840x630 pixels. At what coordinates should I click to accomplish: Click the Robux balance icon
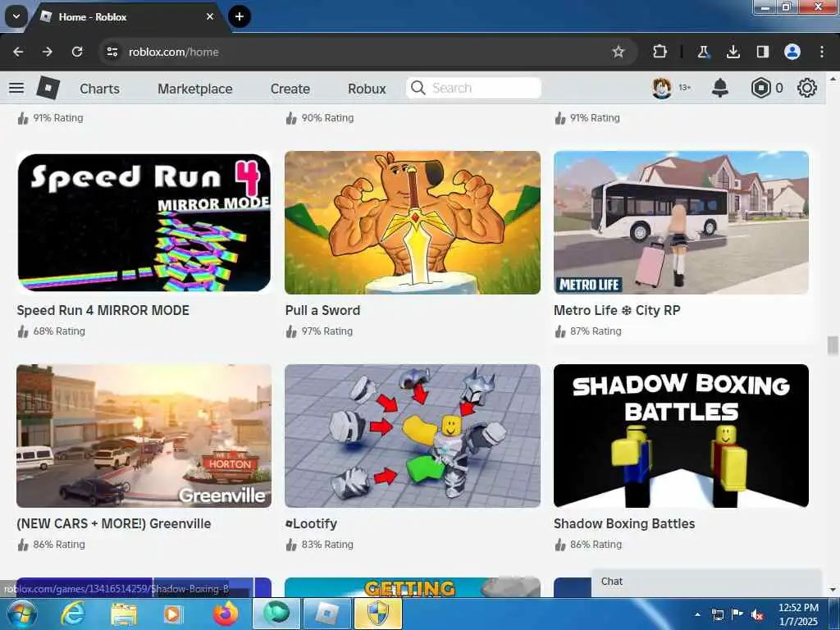coord(760,88)
